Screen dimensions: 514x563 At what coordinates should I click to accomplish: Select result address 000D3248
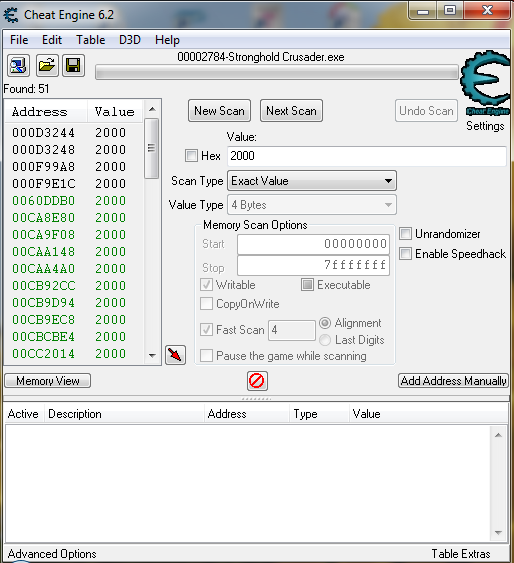point(43,149)
